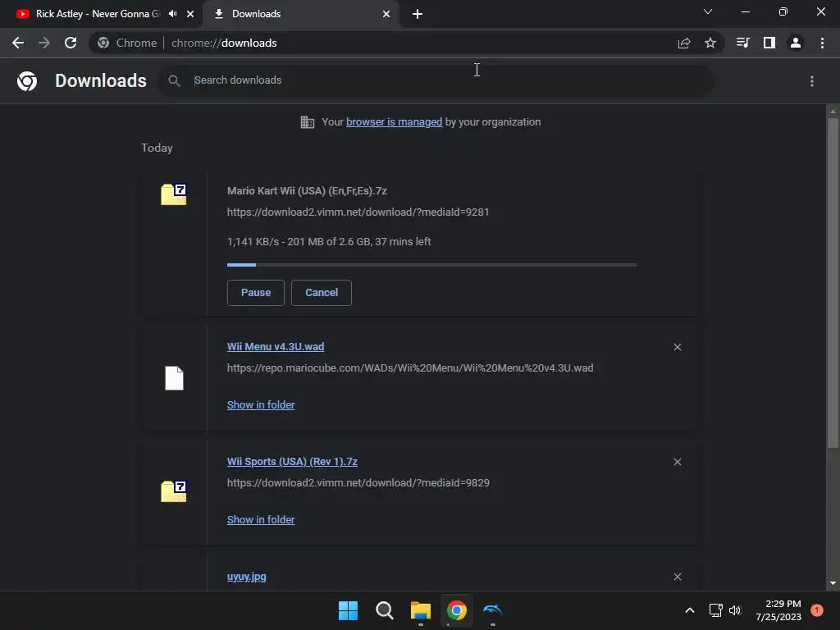Viewport: 840px width, 630px height.
Task: Click the Chrome logo beside Downloads title
Action: click(27, 81)
